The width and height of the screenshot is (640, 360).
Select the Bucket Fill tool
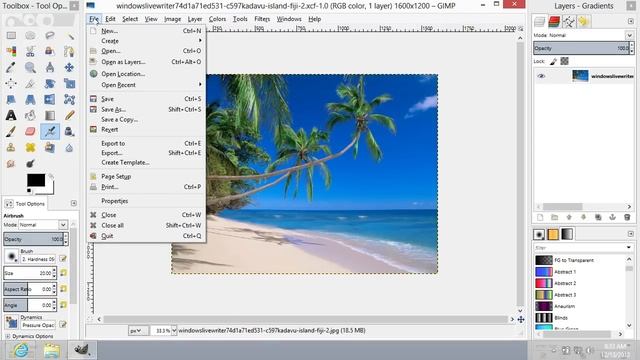[x=30, y=116]
